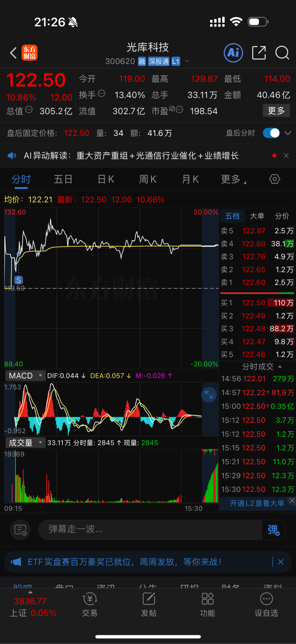Tap the 盘后固定价格 122.50 value
The width and height of the screenshot is (296, 644).
click(76, 133)
